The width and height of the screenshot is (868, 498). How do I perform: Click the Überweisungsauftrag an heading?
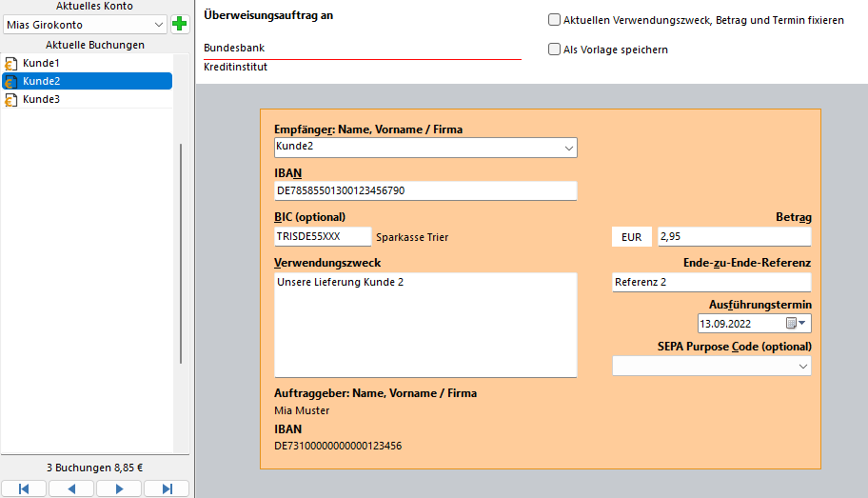click(268, 15)
